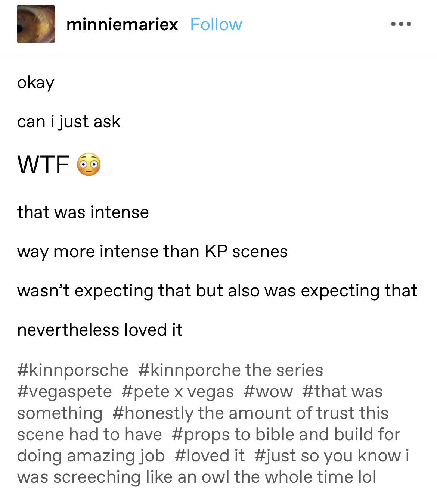Open the #pete x vegas tag
437x504 pixels.
178,392
